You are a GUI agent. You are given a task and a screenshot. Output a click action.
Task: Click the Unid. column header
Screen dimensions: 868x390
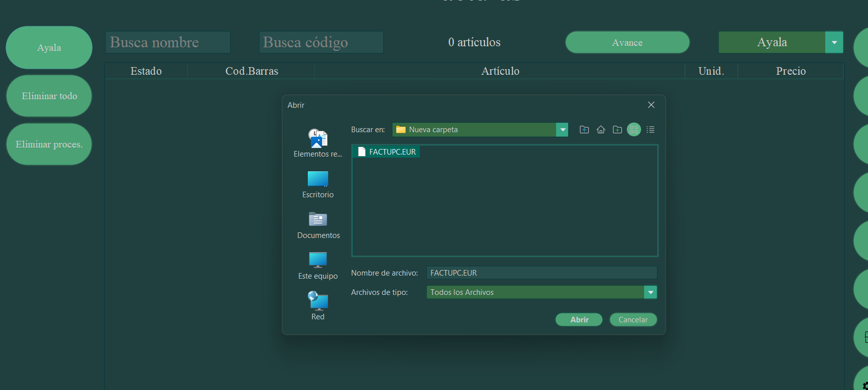(711, 71)
